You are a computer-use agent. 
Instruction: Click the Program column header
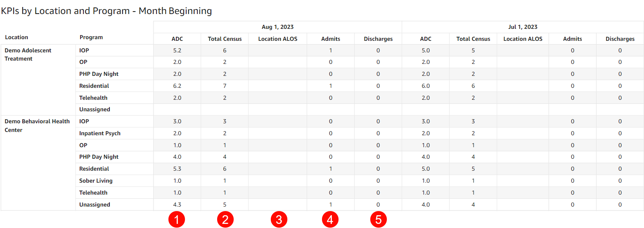click(x=91, y=37)
